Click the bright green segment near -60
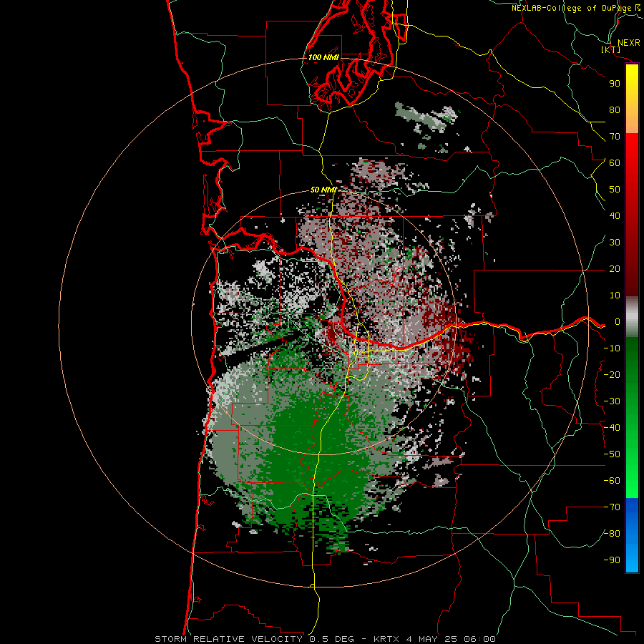The width and height of the screenshot is (644, 644). tap(632, 481)
